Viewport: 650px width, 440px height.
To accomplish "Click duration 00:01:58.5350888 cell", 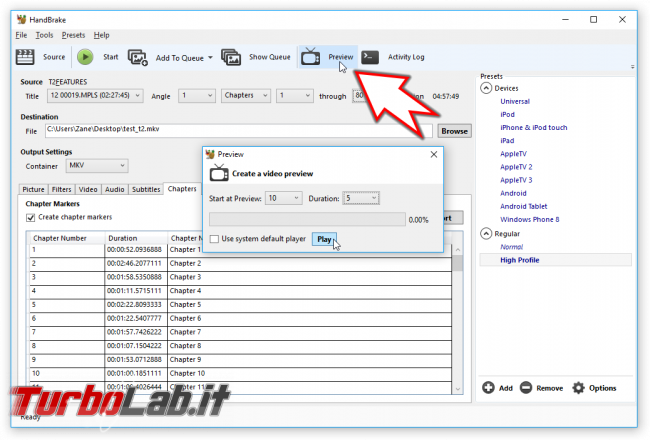I will [x=136, y=277].
